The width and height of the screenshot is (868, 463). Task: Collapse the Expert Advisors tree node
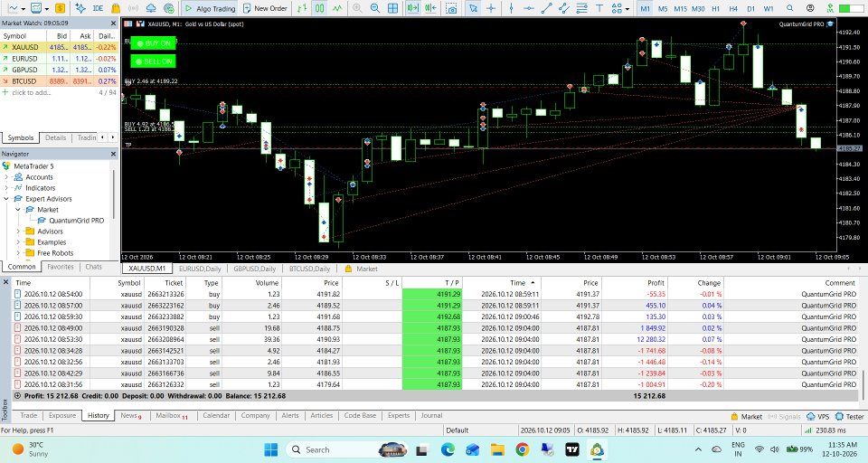(x=6, y=199)
